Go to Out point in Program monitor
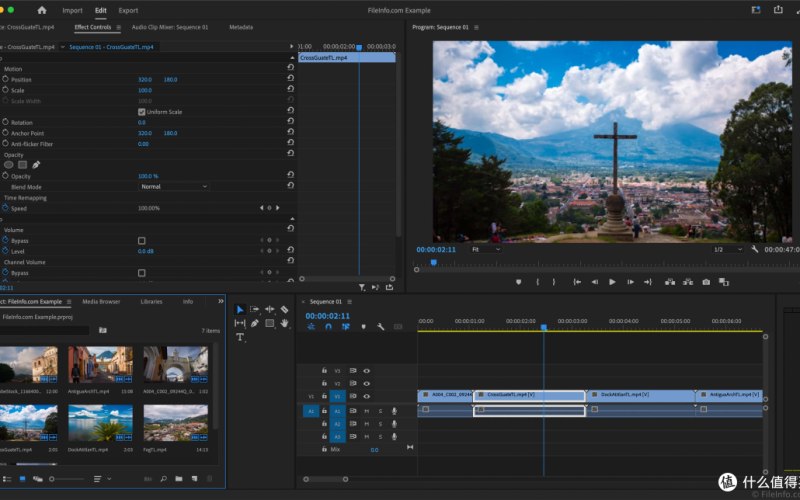This screenshot has width=800, height=500. point(648,282)
